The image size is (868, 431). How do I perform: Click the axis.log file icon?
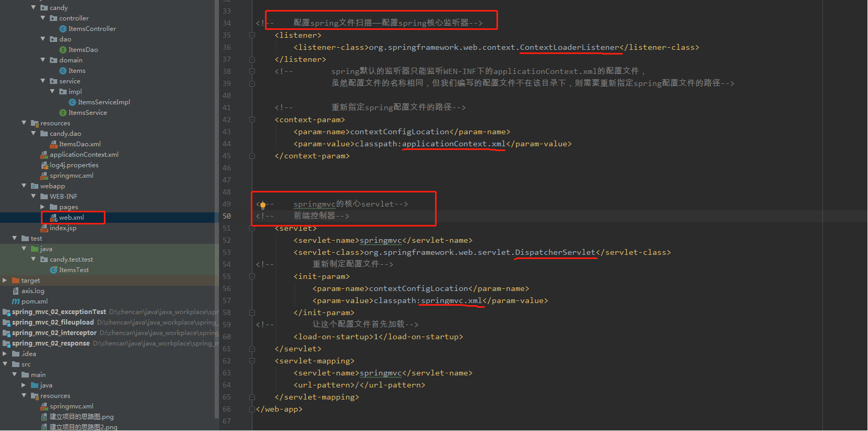pos(16,291)
